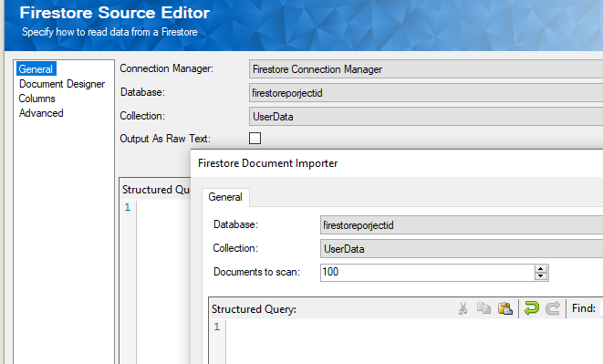The image size is (603, 364).
Task: Paste with the clipboard icon
Action: coord(505,308)
